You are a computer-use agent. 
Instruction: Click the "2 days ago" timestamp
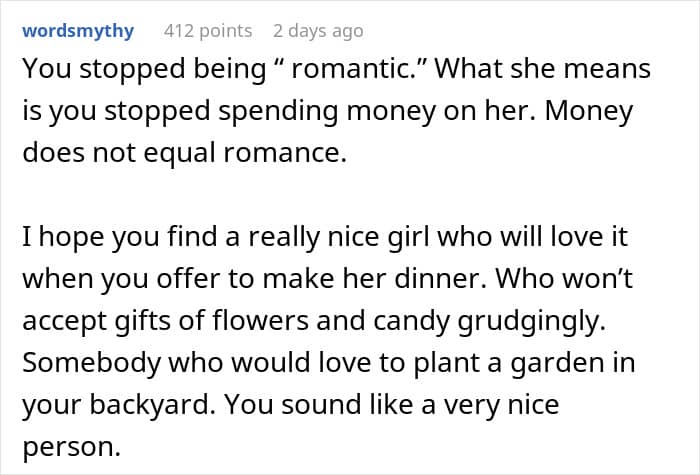(317, 32)
